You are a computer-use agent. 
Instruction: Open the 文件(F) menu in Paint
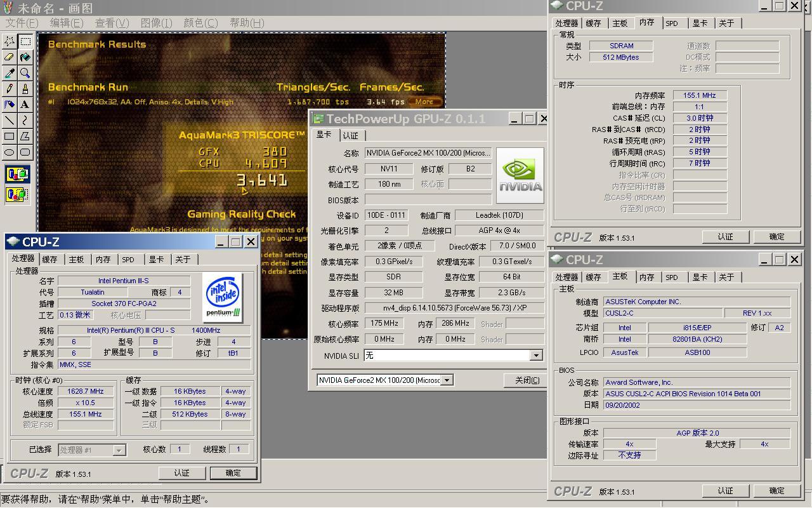[22, 23]
